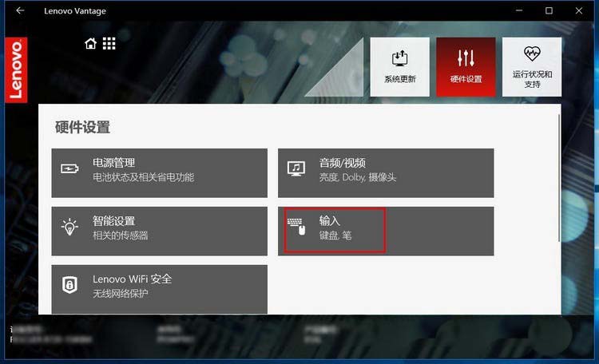Maximize the Lenovo Vantage window

(549, 10)
